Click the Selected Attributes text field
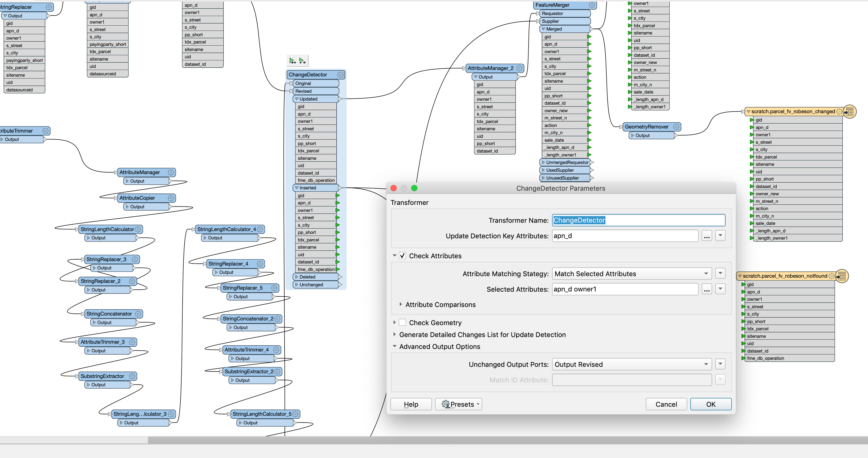Screen dimensions: 868x458 pos(625,289)
